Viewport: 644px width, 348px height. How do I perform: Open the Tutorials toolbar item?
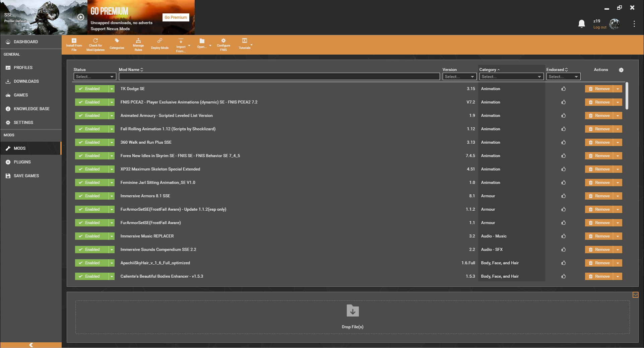click(245, 44)
